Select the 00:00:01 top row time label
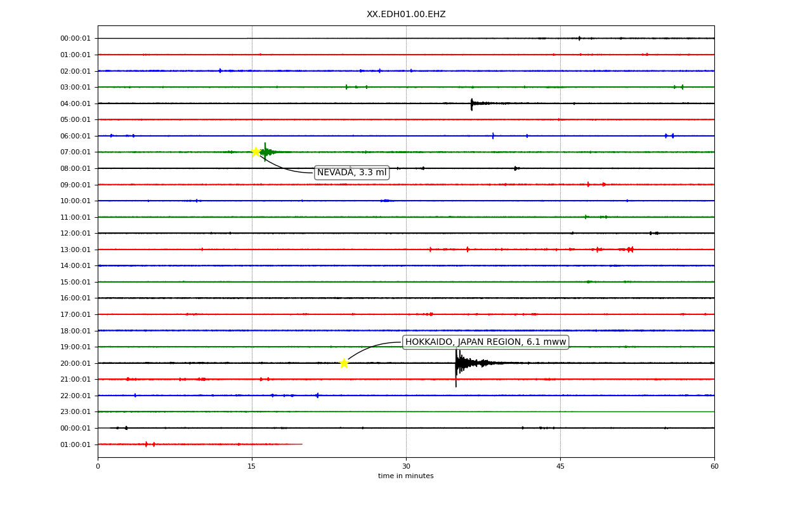Image resolution: width=812 pixels, height=508 pixels. coord(75,39)
